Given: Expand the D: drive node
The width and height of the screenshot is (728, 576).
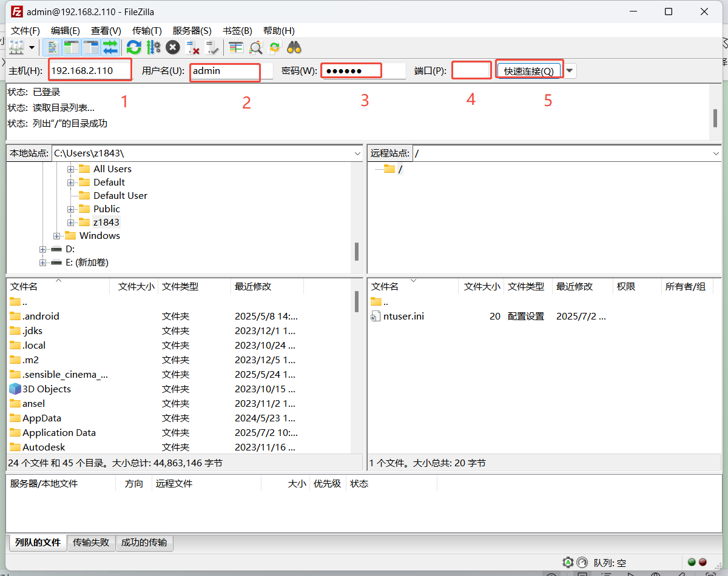Looking at the screenshot, I should tap(42, 249).
